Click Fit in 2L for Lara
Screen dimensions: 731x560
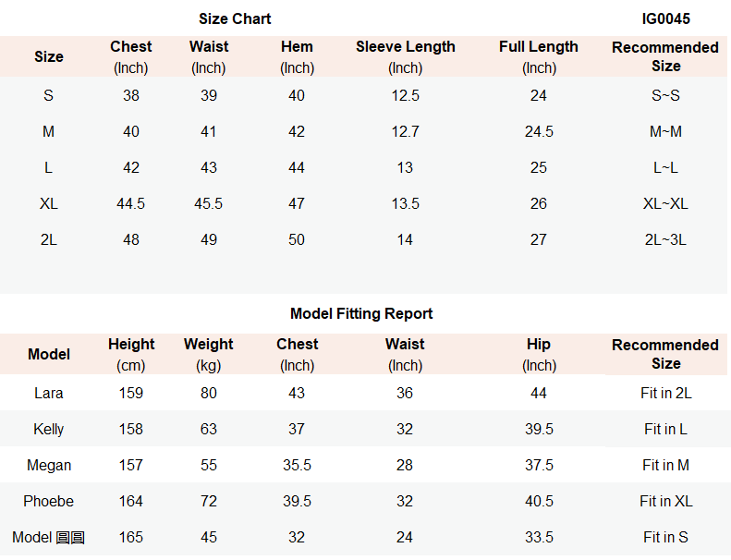[665, 393]
